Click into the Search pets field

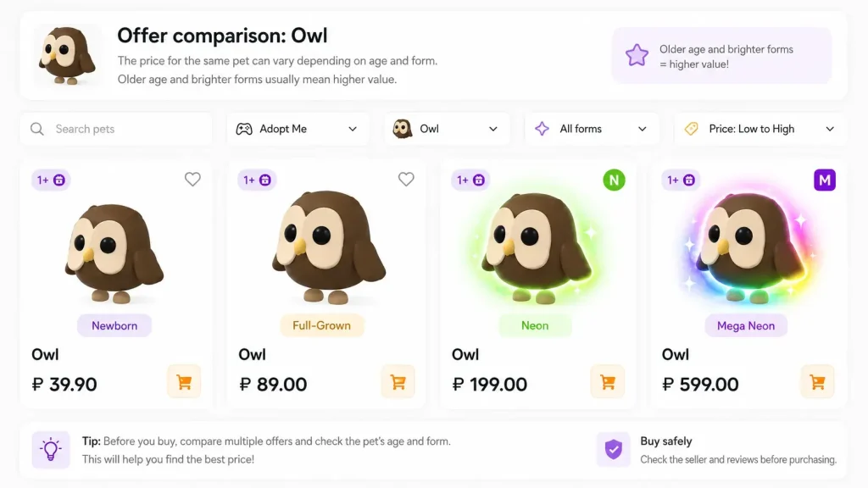pos(116,129)
